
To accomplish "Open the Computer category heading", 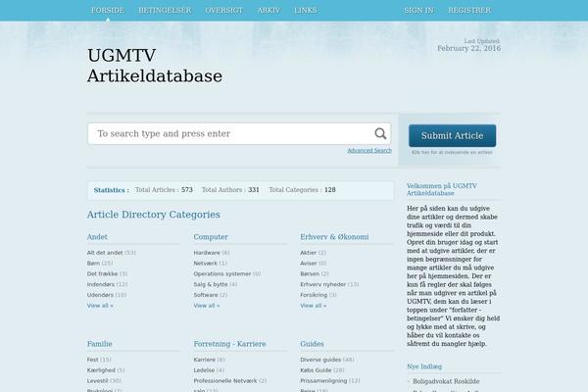I will click(x=211, y=237).
